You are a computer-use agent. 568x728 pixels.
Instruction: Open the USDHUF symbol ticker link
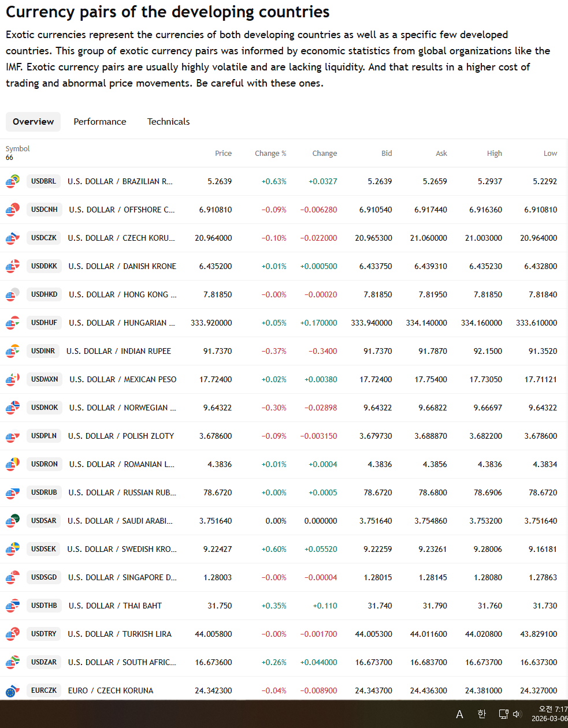point(44,323)
